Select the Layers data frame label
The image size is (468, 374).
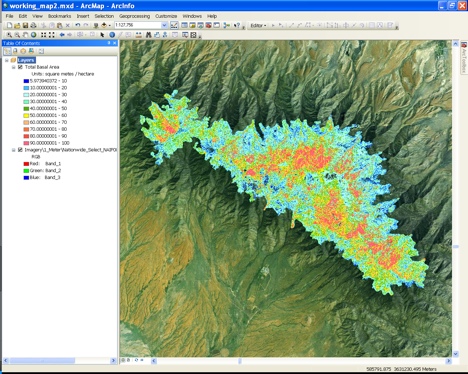(26, 60)
